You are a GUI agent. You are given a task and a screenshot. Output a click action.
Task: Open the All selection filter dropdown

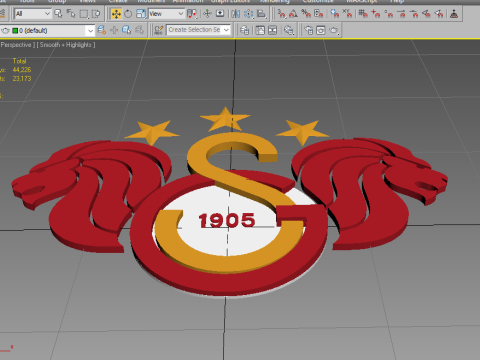point(33,14)
